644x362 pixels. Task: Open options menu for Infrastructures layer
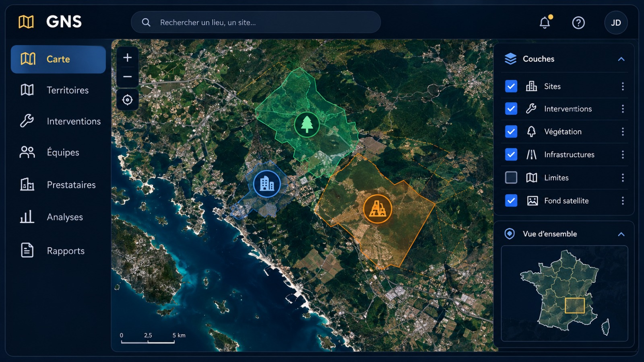[623, 154]
